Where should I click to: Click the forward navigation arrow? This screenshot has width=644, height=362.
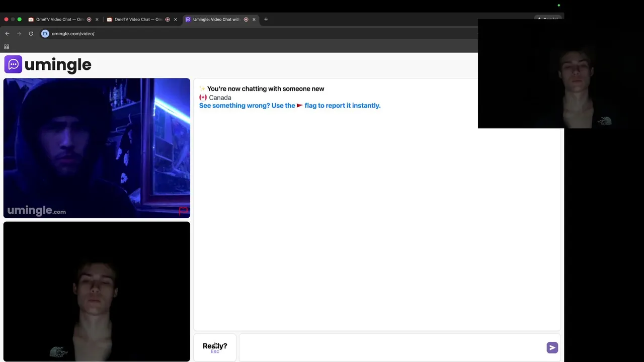19,34
